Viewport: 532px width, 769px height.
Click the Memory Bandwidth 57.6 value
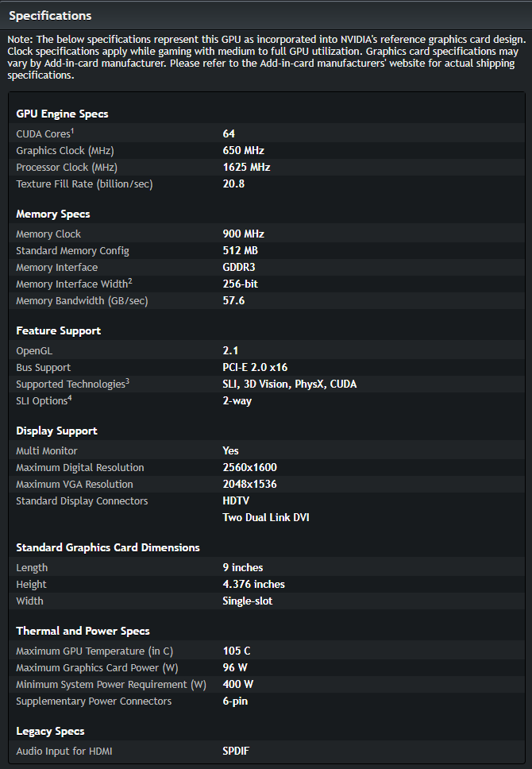click(x=234, y=300)
